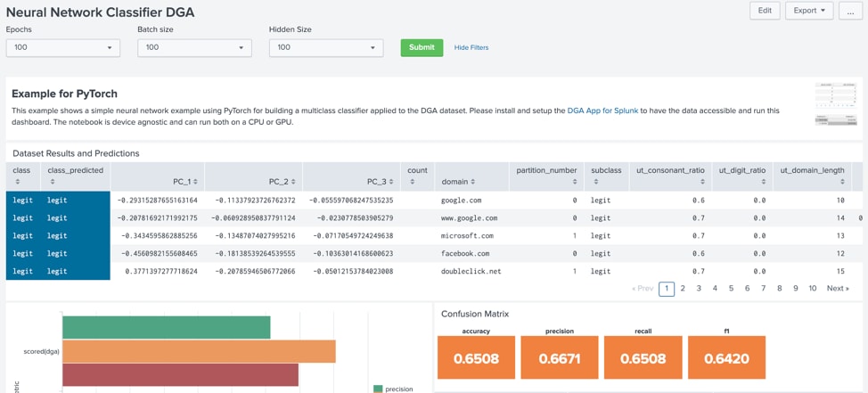Sort by ut_domain_length column
Image resolution: width=868 pixels, height=393 pixels.
point(812,176)
